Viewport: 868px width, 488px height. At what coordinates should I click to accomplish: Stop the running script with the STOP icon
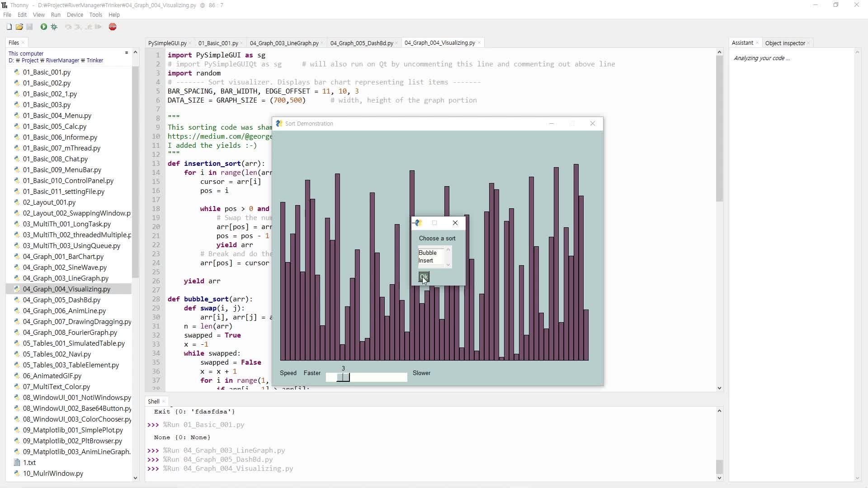(x=113, y=27)
